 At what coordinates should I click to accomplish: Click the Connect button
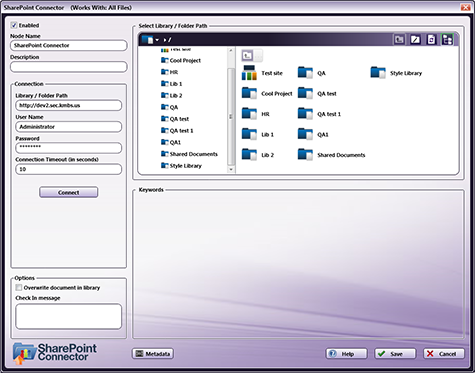tap(69, 192)
